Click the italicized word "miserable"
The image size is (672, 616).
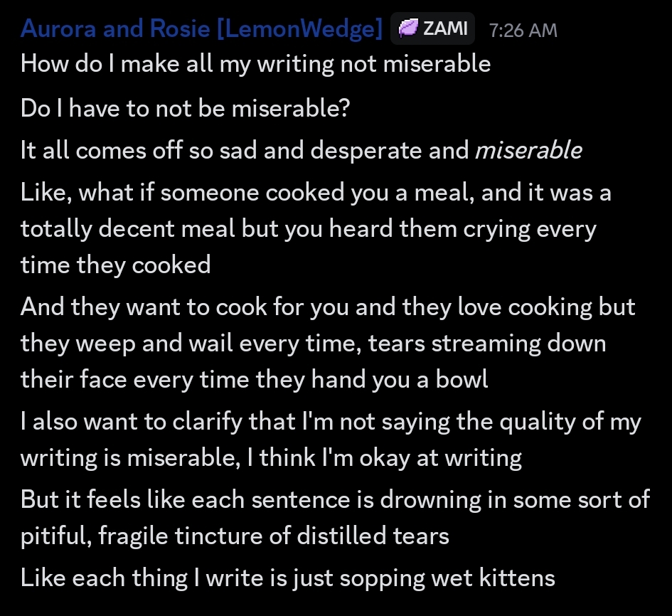point(528,150)
